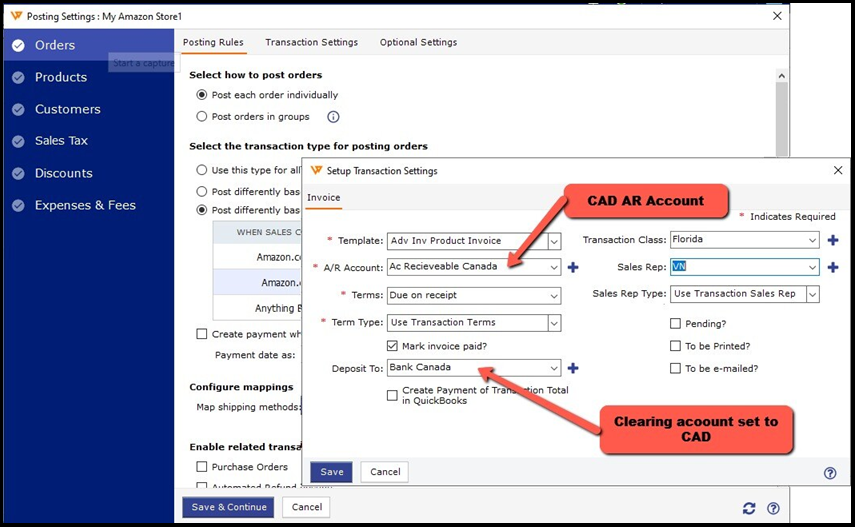Click the plus icon beside A/R Account
This screenshot has width=855, height=527.
[573, 267]
